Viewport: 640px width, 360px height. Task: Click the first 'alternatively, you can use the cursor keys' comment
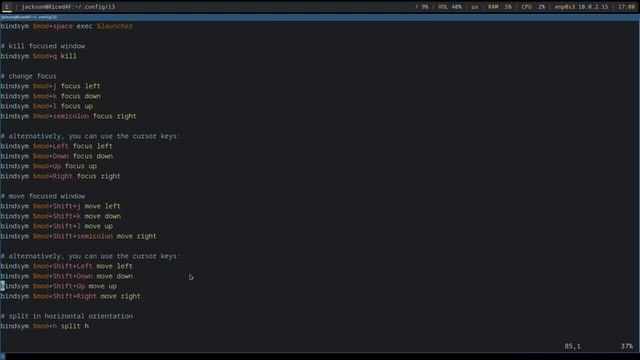[90, 136]
